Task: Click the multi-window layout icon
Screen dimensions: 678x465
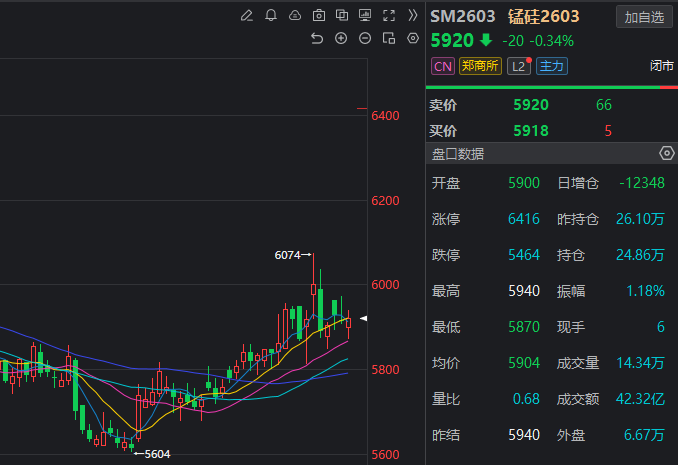Action: coord(389,38)
